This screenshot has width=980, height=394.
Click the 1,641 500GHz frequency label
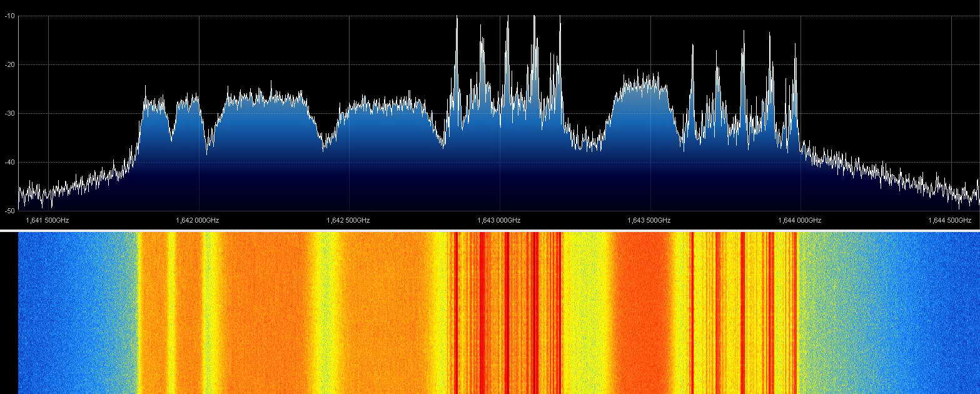[x=47, y=220]
